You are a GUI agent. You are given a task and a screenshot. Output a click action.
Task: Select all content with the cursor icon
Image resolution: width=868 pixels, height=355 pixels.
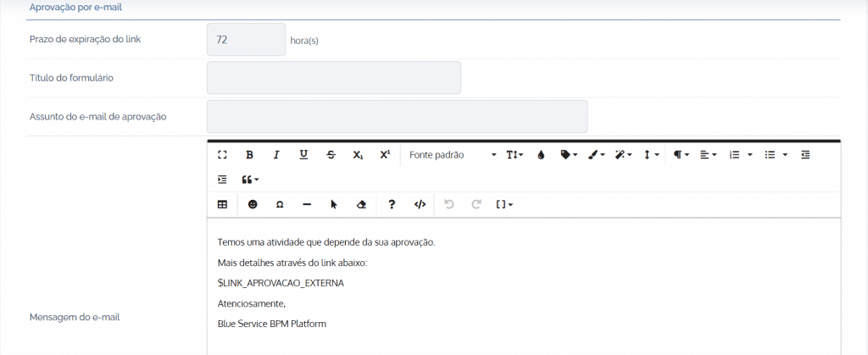(334, 204)
